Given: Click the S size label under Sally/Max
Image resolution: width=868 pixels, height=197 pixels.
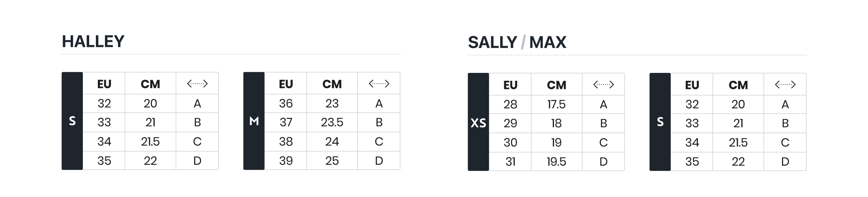Looking at the screenshot, I should click(x=660, y=122).
